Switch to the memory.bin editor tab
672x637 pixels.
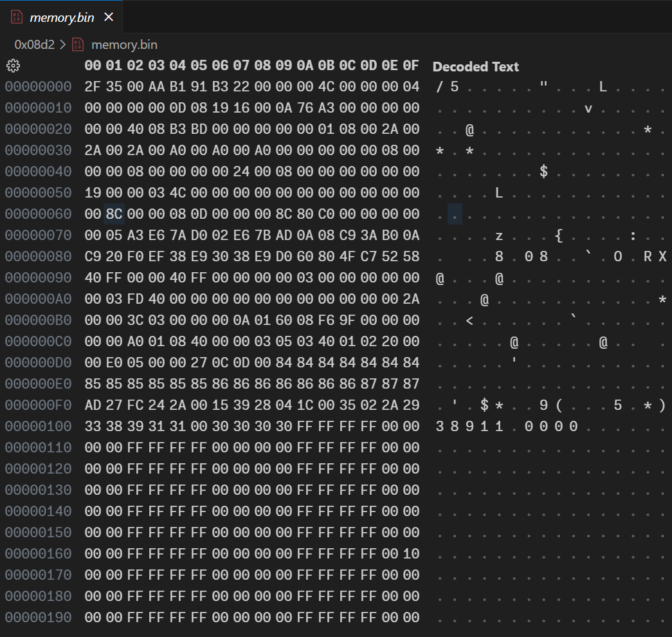tap(61, 17)
